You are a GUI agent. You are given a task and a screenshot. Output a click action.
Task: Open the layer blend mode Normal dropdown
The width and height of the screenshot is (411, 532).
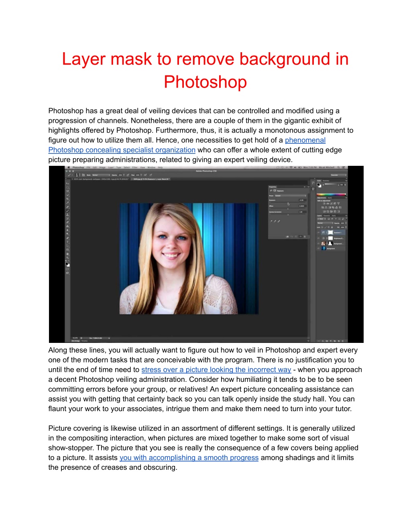pos(325,223)
